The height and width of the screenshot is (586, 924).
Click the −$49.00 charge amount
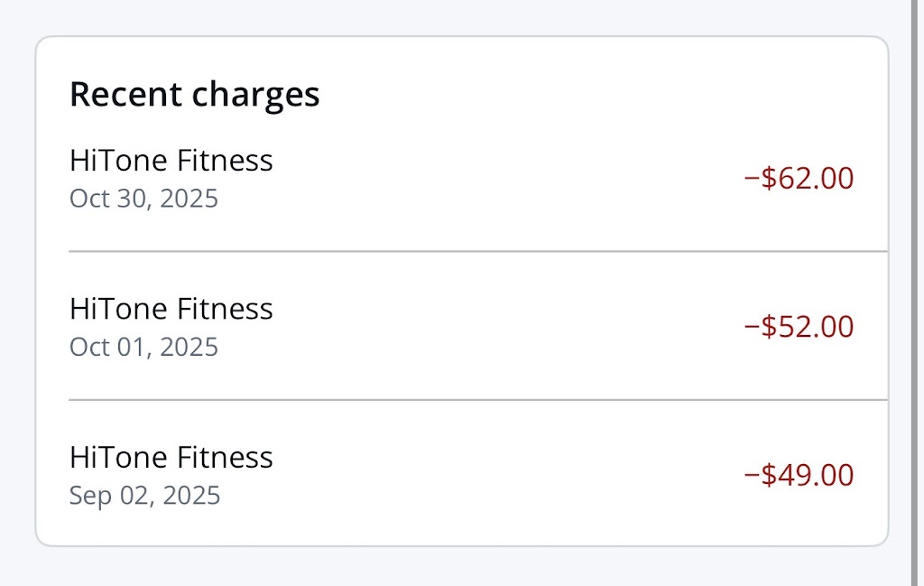tap(799, 475)
